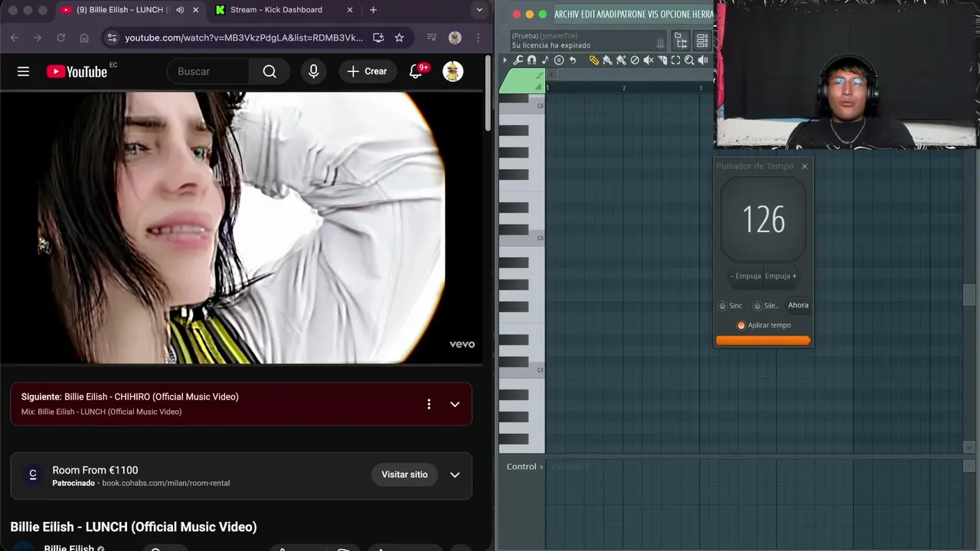Start voice search with microphone icon
The width and height of the screenshot is (980, 551).
tap(313, 71)
